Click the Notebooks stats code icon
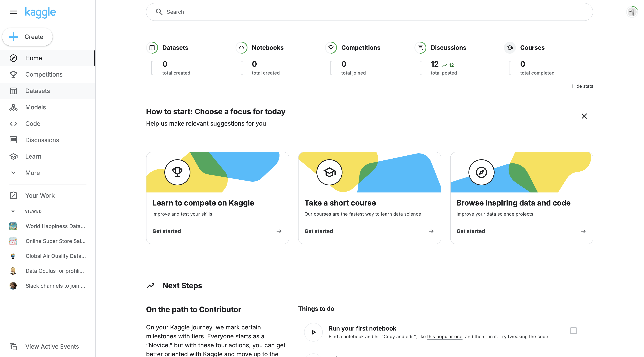Screen dimensions: 644x357 point(241,48)
